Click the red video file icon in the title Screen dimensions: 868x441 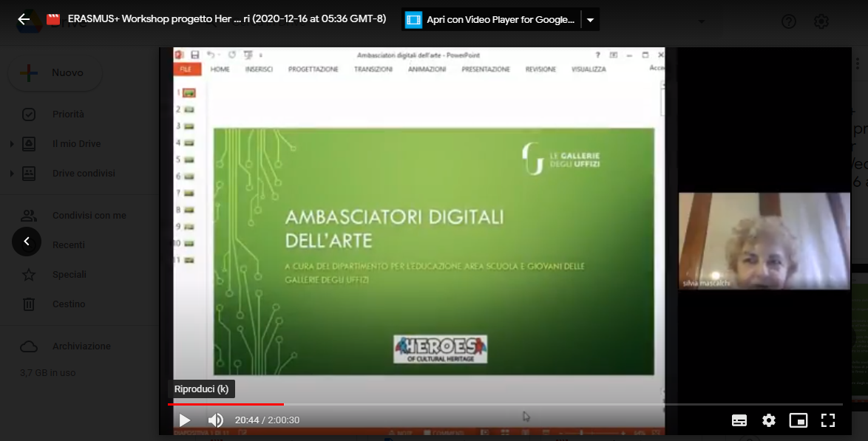point(53,19)
